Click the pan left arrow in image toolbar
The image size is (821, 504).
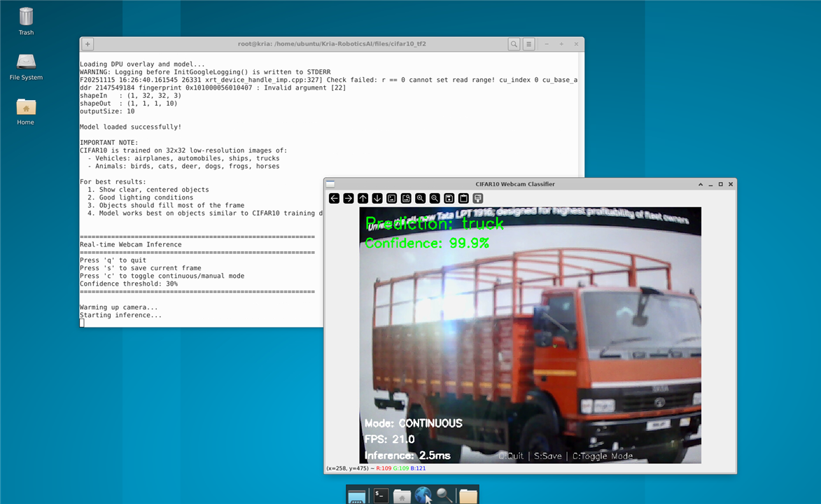(335, 199)
